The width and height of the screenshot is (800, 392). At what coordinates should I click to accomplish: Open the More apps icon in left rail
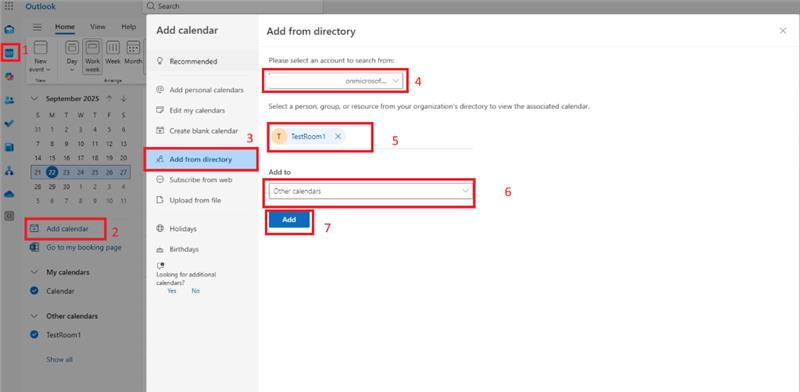[x=9, y=216]
